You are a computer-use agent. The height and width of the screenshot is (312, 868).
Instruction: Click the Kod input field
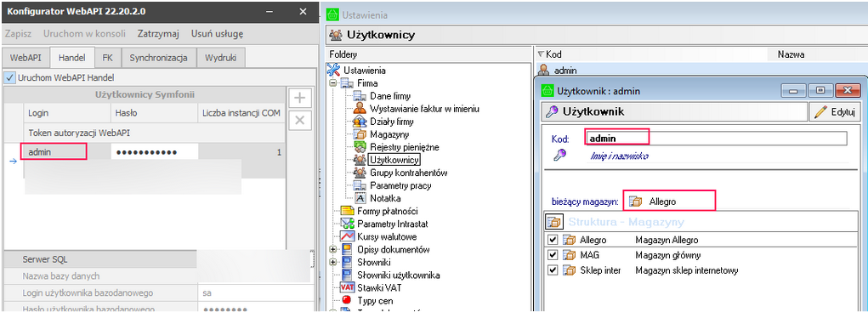[716, 139]
